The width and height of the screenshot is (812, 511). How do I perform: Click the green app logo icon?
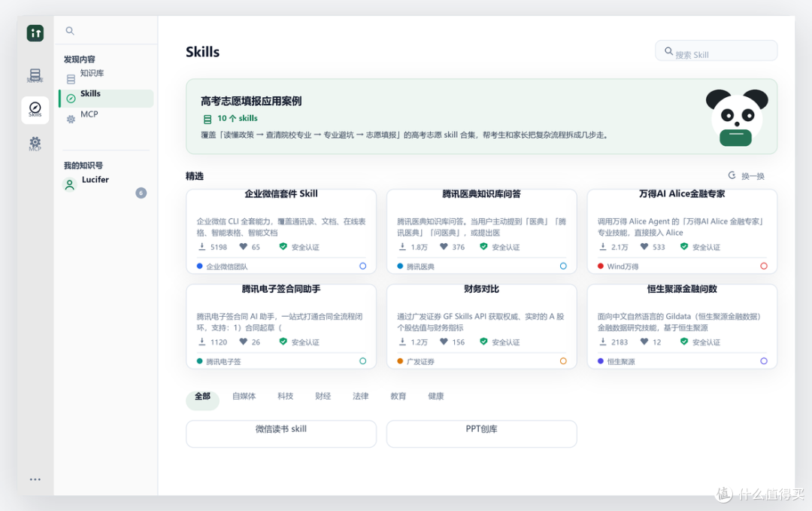(35, 33)
